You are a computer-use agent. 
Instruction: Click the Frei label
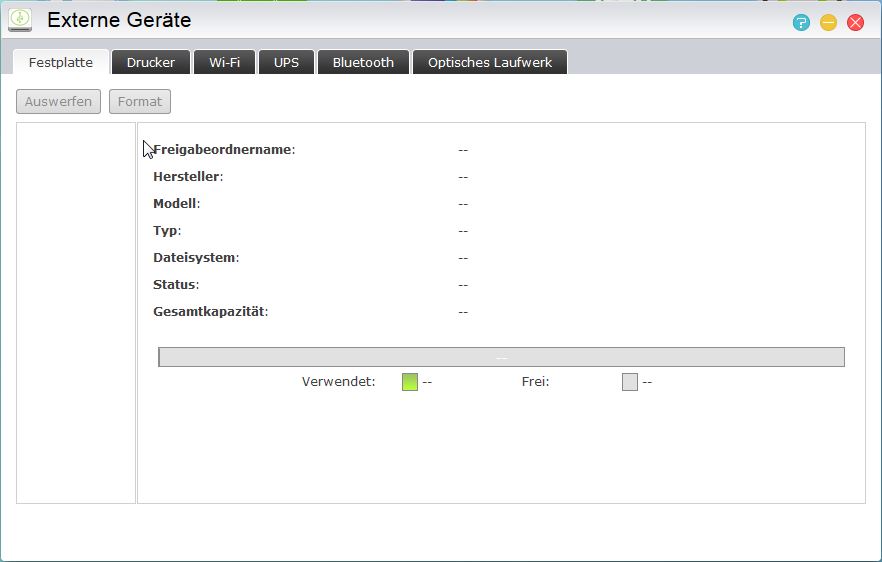tap(536, 381)
